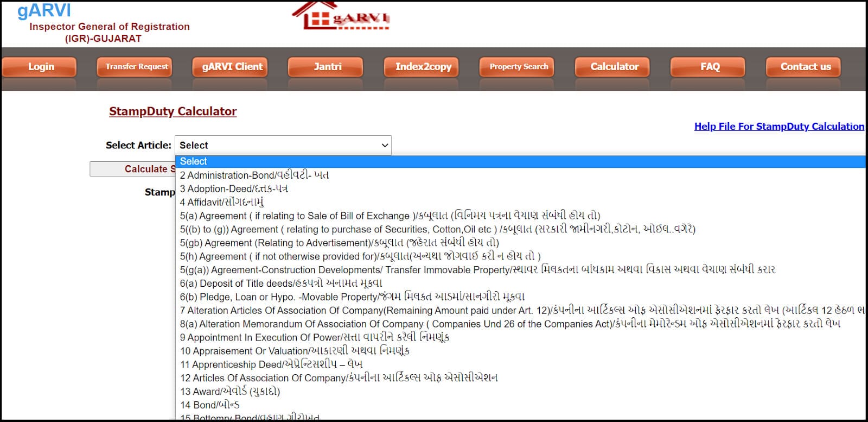868x422 pixels.
Task: Select 2 Administration-Bond from the list
Action: click(254, 175)
